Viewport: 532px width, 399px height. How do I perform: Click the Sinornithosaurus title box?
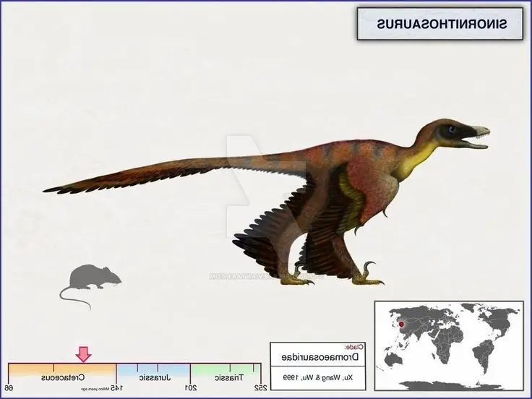coord(440,24)
